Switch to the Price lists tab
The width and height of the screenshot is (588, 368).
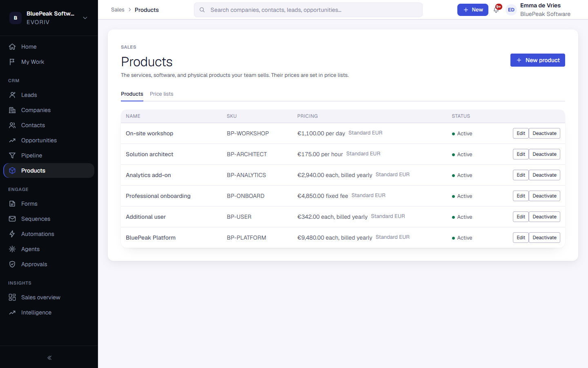(x=162, y=94)
